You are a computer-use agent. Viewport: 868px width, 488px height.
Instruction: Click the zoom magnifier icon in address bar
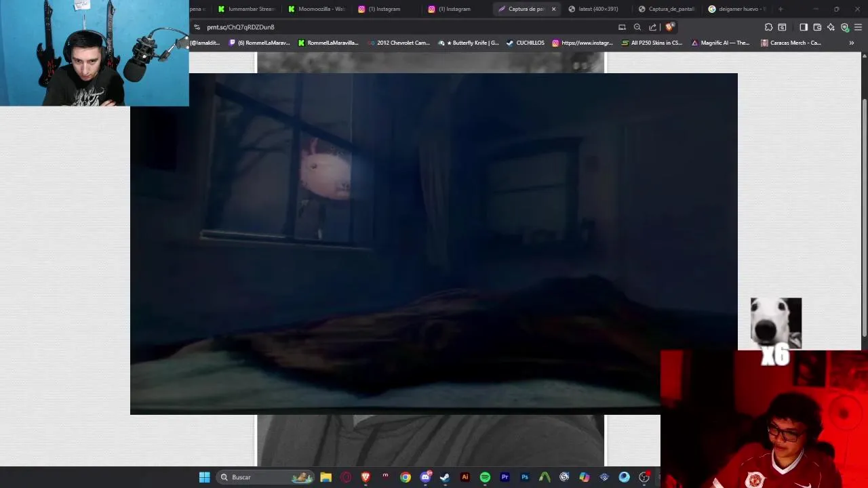[x=637, y=27]
